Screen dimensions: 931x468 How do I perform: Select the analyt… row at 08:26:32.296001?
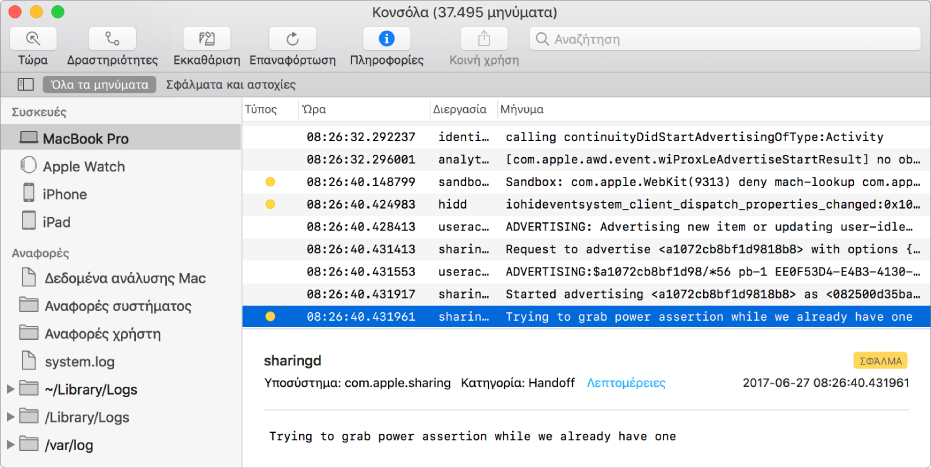pyautogui.click(x=587, y=159)
